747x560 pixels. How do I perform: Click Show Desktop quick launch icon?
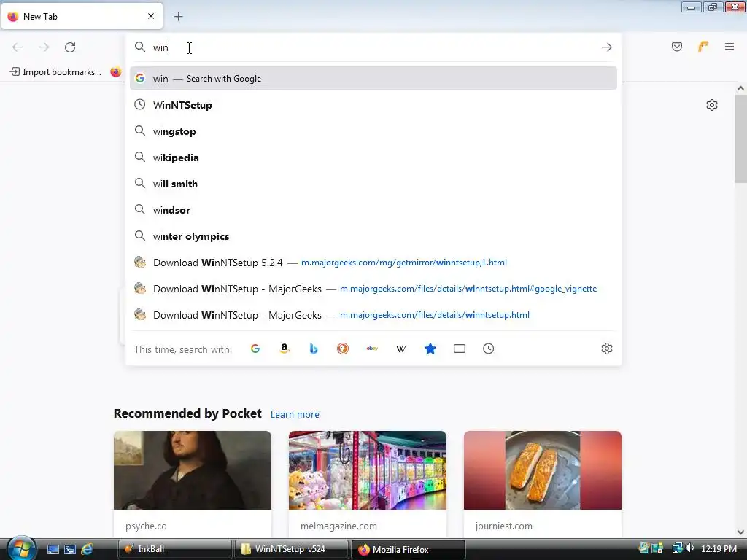click(x=53, y=549)
